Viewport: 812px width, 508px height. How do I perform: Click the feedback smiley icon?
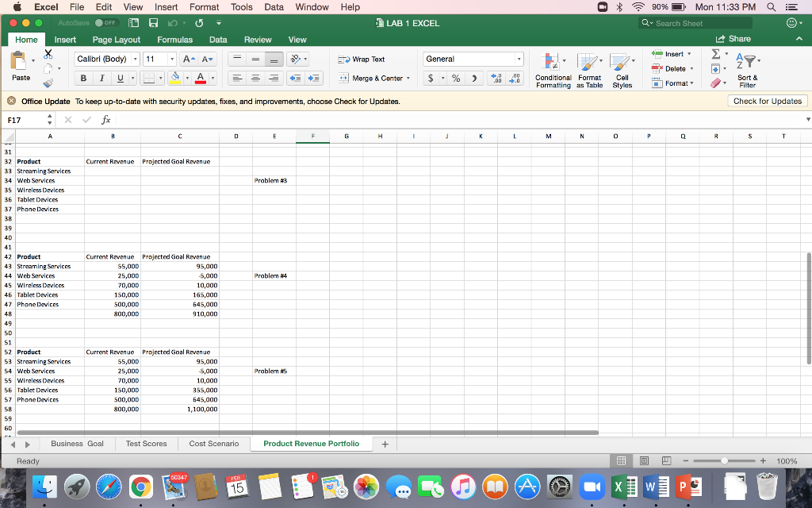pyautogui.click(x=791, y=23)
